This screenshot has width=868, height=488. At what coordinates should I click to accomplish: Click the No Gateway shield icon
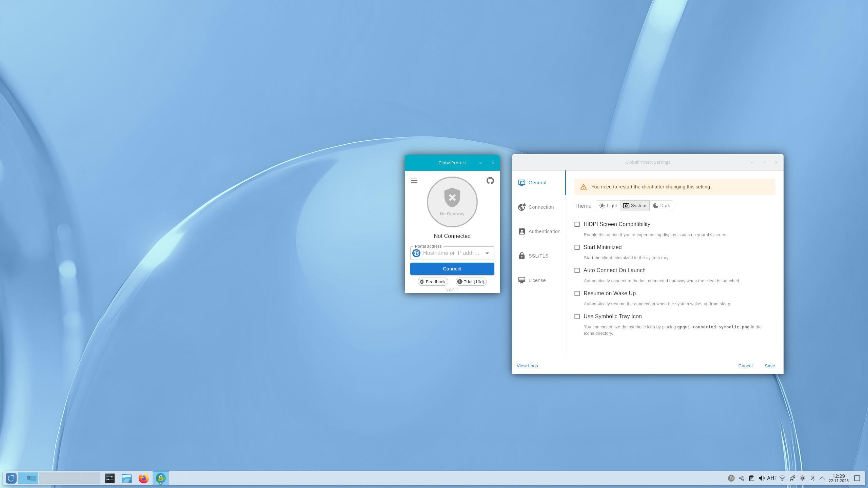(452, 198)
